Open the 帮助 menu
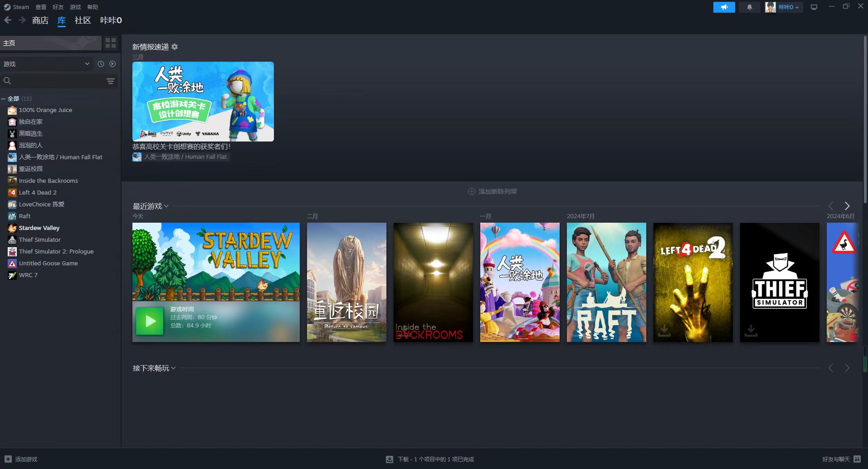868x469 pixels. tap(93, 7)
